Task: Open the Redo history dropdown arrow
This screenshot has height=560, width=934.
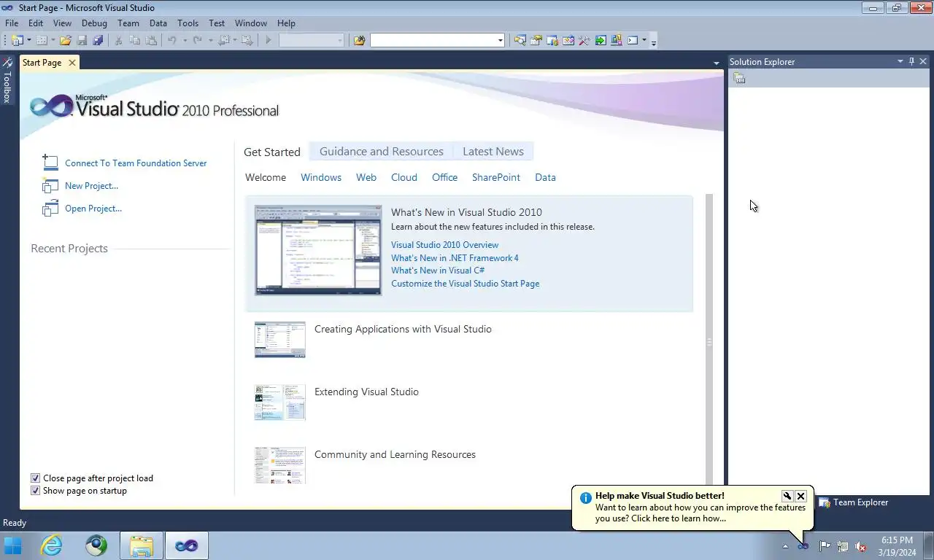Action: point(209,41)
